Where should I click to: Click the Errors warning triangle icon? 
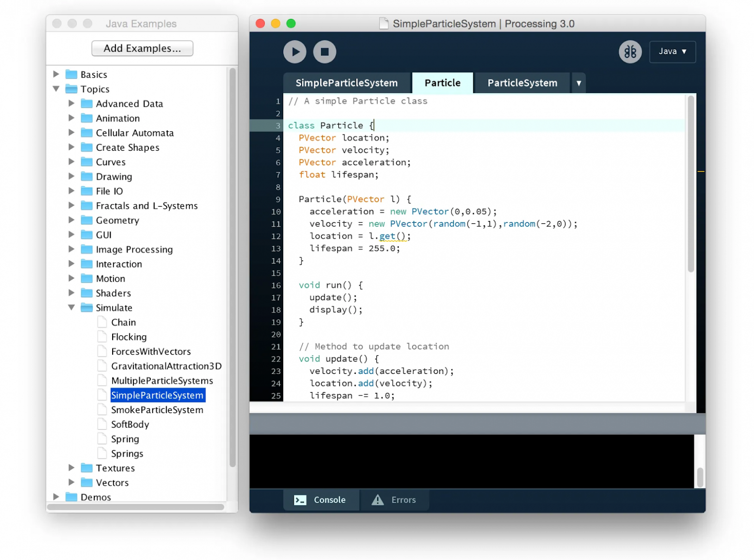coord(377,500)
